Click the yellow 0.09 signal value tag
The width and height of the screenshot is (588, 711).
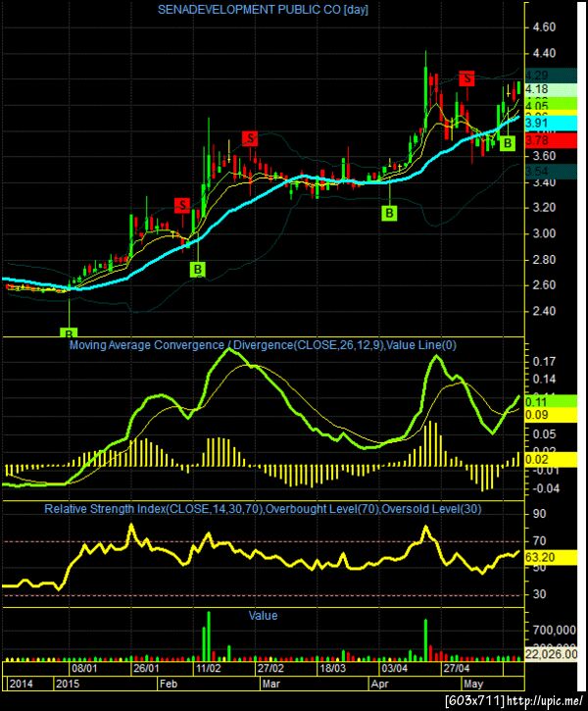click(551, 415)
